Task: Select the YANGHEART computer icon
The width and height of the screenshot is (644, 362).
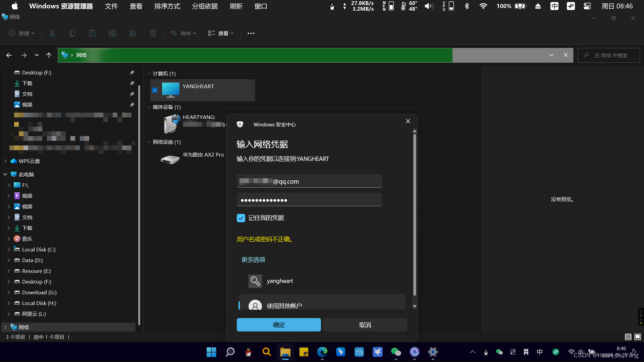Action: point(170,90)
